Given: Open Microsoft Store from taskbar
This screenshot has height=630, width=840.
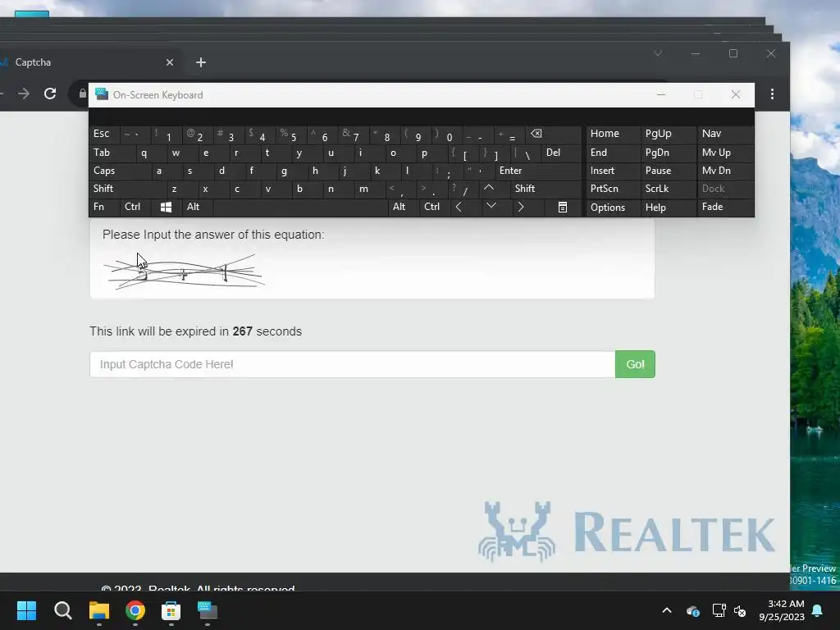Looking at the screenshot, I should (x=171, y=610).
